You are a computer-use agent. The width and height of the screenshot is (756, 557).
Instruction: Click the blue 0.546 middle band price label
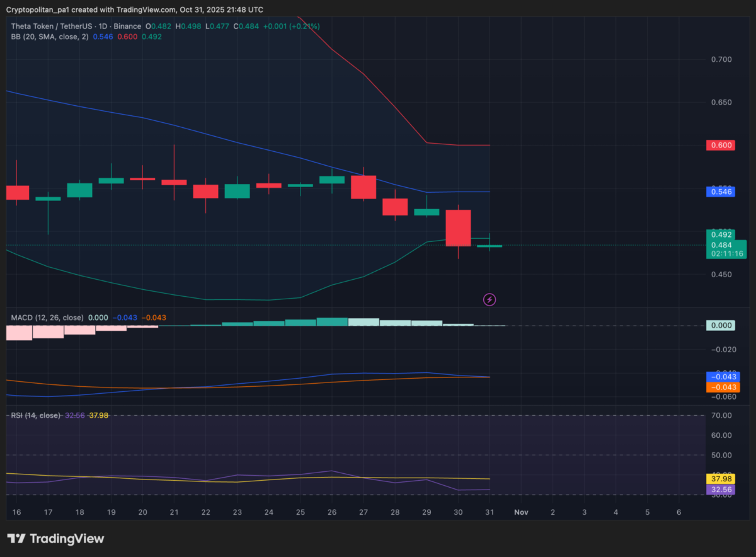pyautogui.click(x=721, y=192)
